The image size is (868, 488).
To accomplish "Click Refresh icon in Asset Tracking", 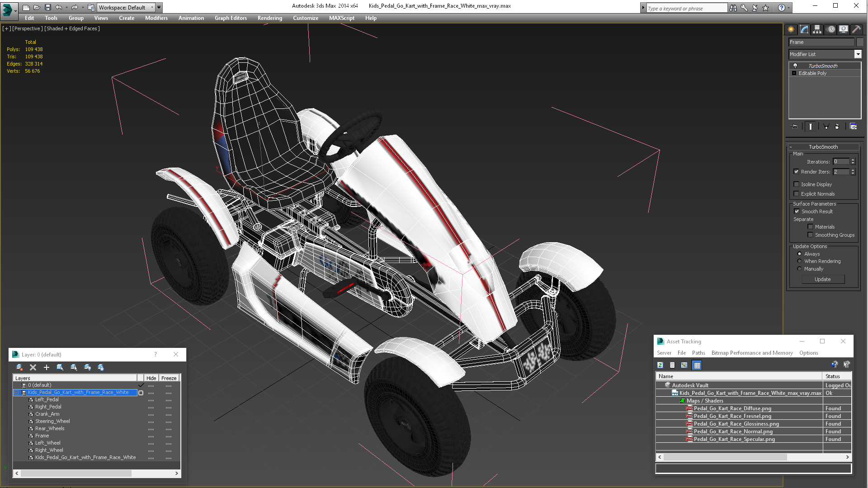I will pyautogui.click(x=660, y=365).
